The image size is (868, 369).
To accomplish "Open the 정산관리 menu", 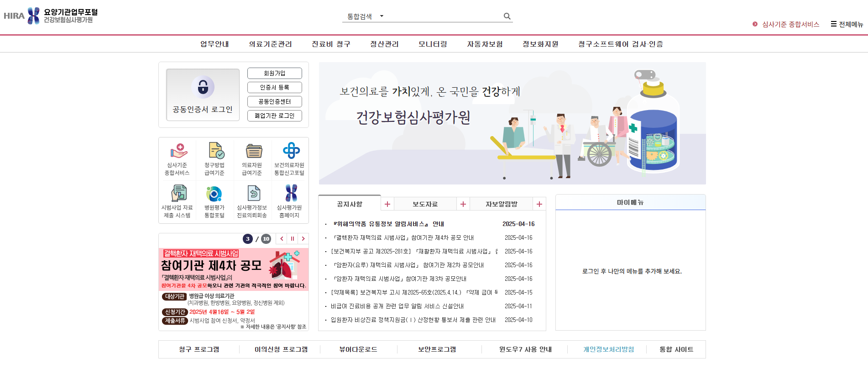I will coord(384,44).
